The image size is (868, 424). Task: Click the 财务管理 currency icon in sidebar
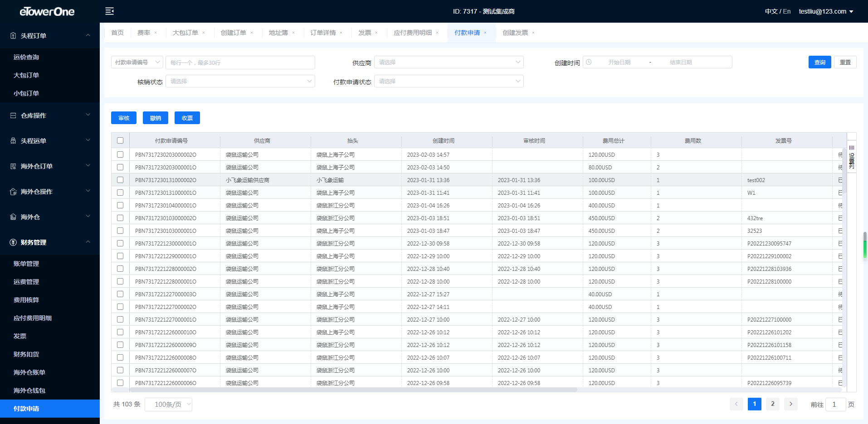pyautogui.click(x=13, y=242)
